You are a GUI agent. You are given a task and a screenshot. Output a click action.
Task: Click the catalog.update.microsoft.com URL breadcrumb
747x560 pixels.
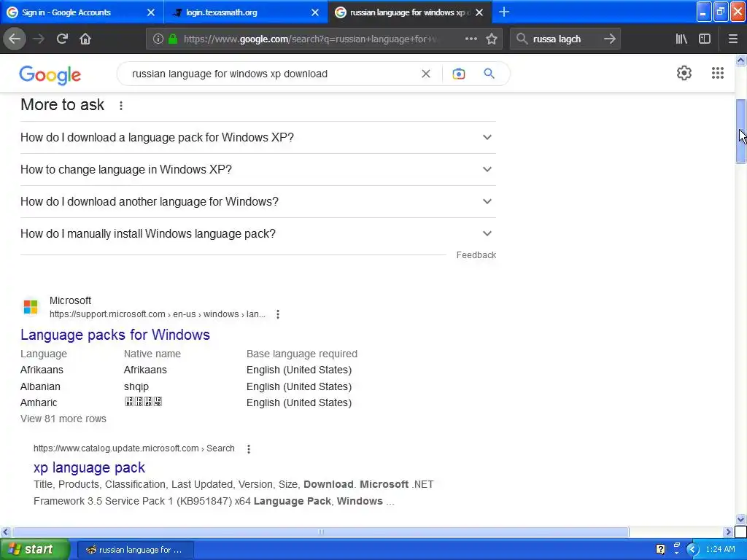134,448
